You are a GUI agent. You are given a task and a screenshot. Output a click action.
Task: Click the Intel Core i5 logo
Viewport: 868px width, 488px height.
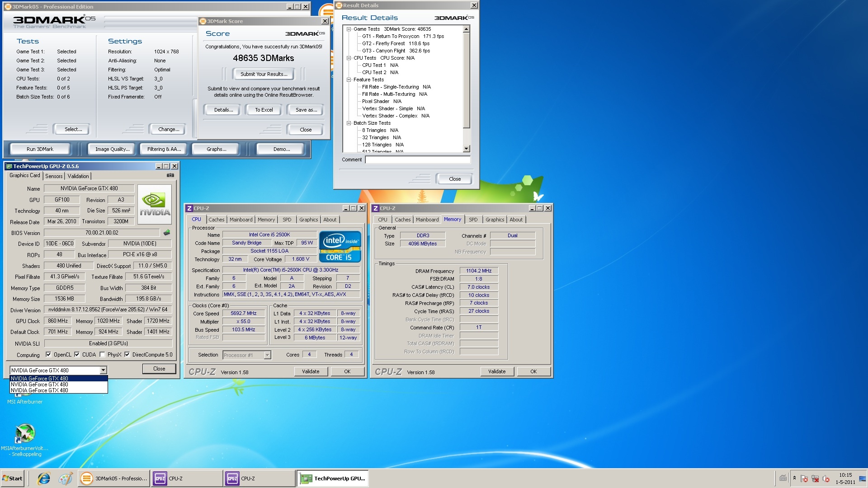point(340,247)
